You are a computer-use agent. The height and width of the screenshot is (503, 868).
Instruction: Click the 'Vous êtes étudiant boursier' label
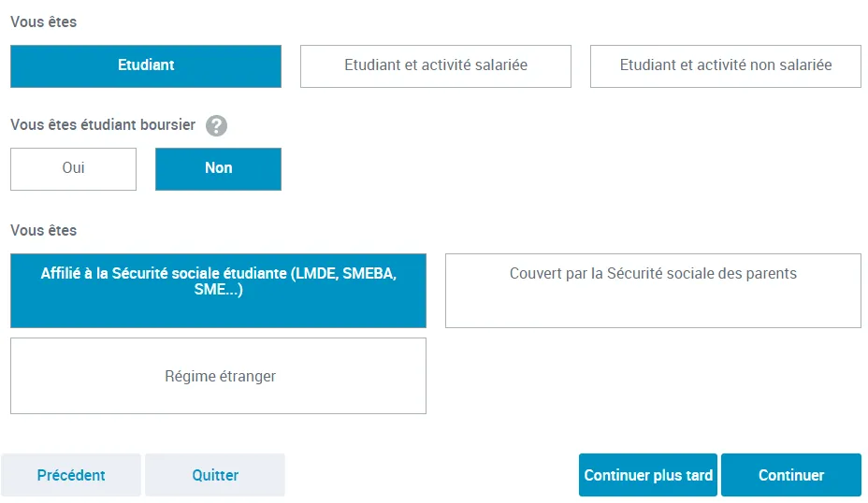(x=103, y=125)
